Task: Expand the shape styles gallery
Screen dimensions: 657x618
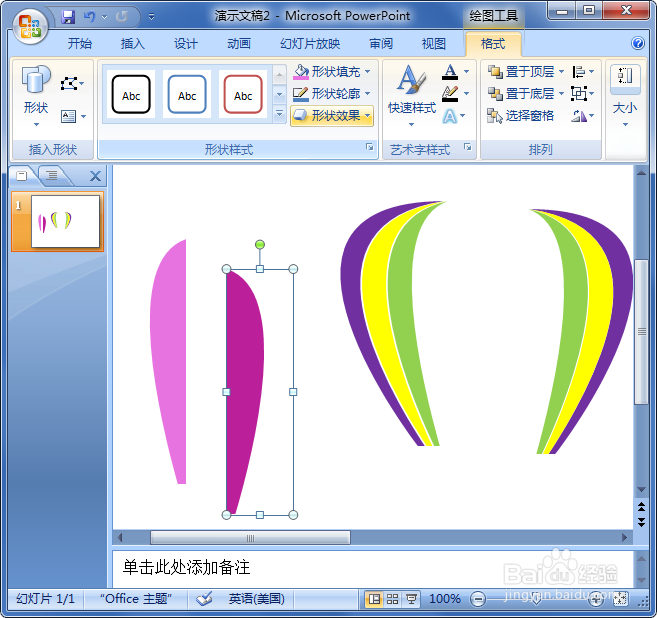Action: 279,114
